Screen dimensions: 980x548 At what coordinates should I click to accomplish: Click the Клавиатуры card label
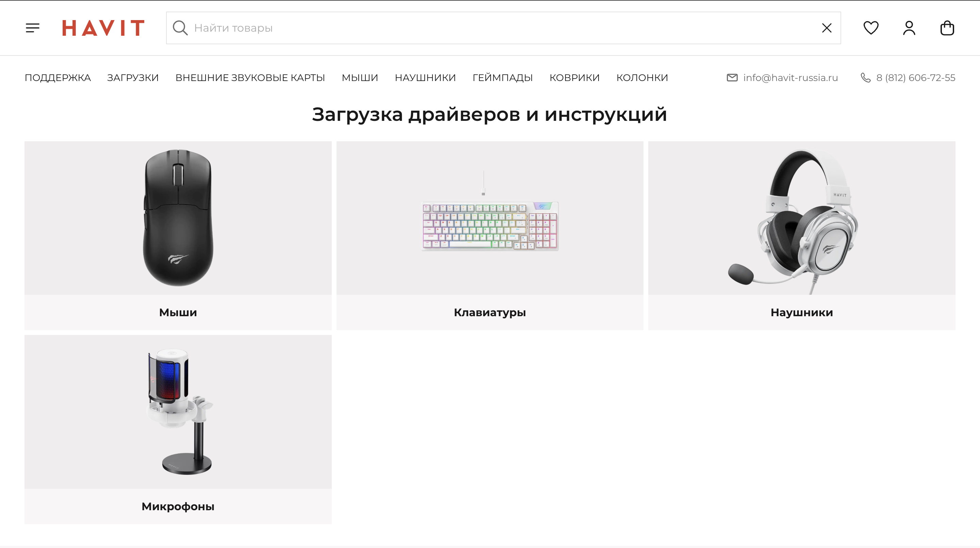click(490, 312)
